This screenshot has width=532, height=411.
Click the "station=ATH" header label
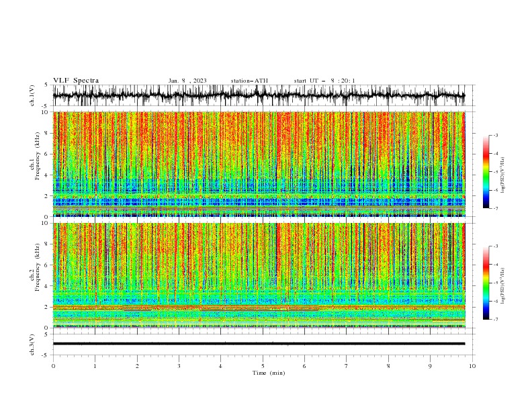tap(249, 81)
